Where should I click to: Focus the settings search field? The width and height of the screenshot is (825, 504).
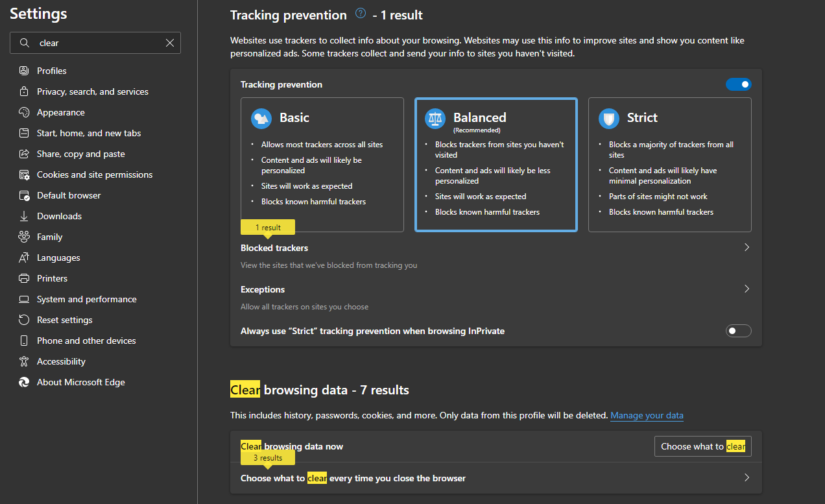tap(97, 43)
